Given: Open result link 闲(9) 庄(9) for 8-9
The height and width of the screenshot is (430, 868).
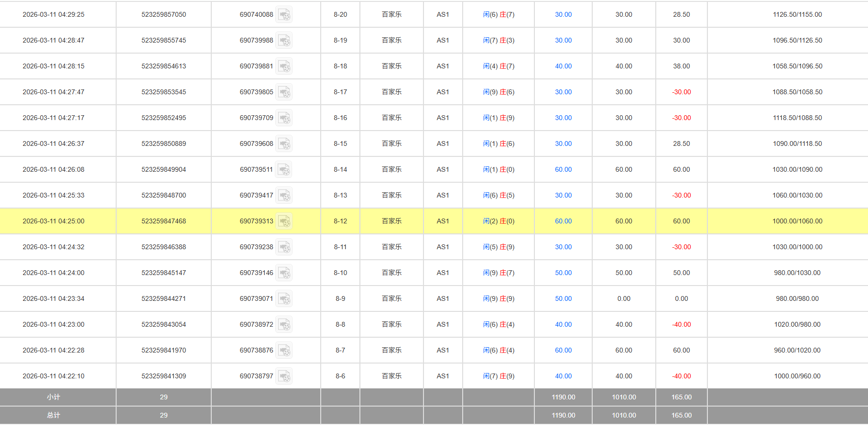Looking at the screenshot, I should coord(499,298).
